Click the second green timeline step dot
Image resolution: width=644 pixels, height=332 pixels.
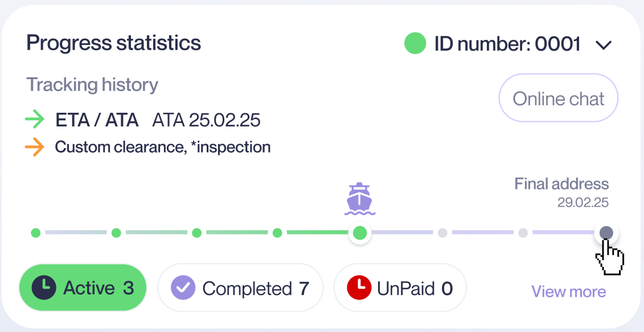pyautogui.click(x=116, y=232)
